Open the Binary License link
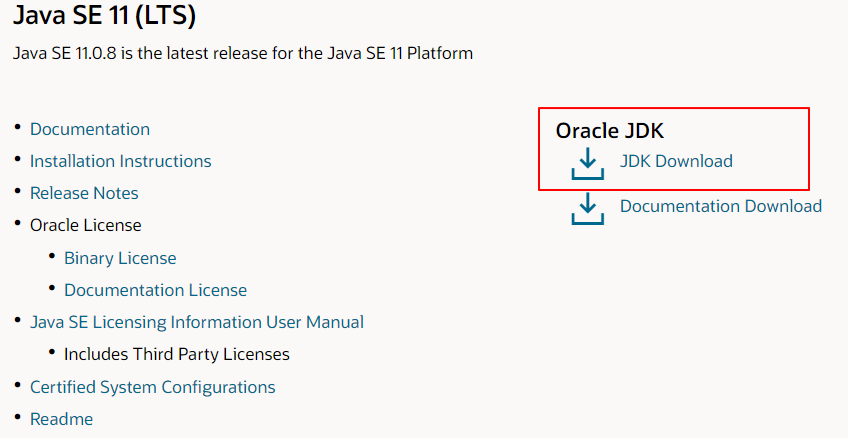The height and width of the screenshot is (438, 848). click(x=120, y=258)
